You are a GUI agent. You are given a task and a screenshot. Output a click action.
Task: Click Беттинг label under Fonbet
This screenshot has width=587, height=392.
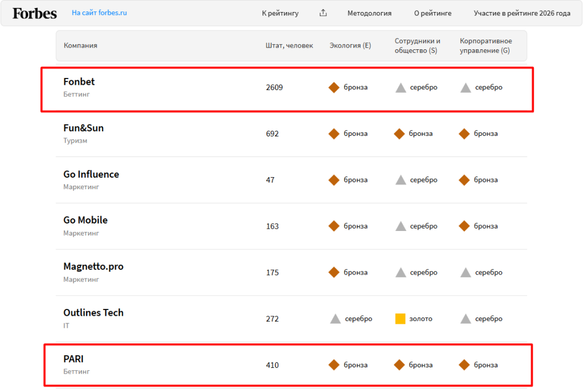pyautogui.click(x=76, y=95)
